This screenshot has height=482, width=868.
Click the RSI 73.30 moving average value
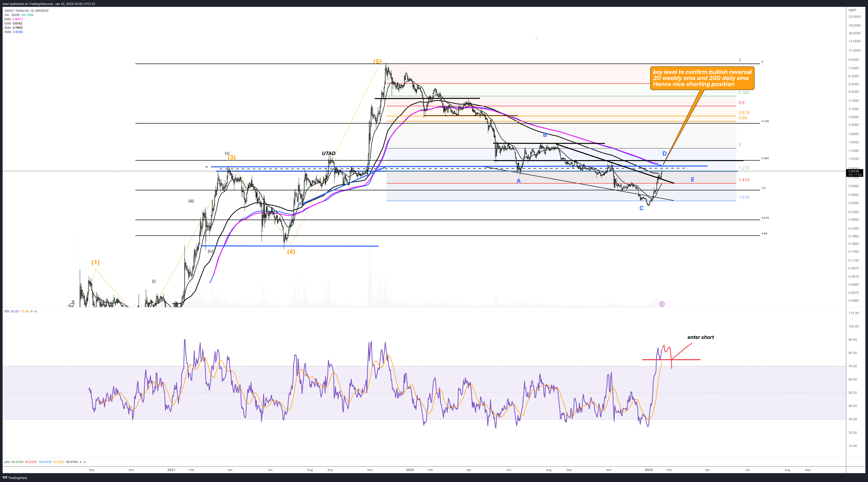[25, 312]
